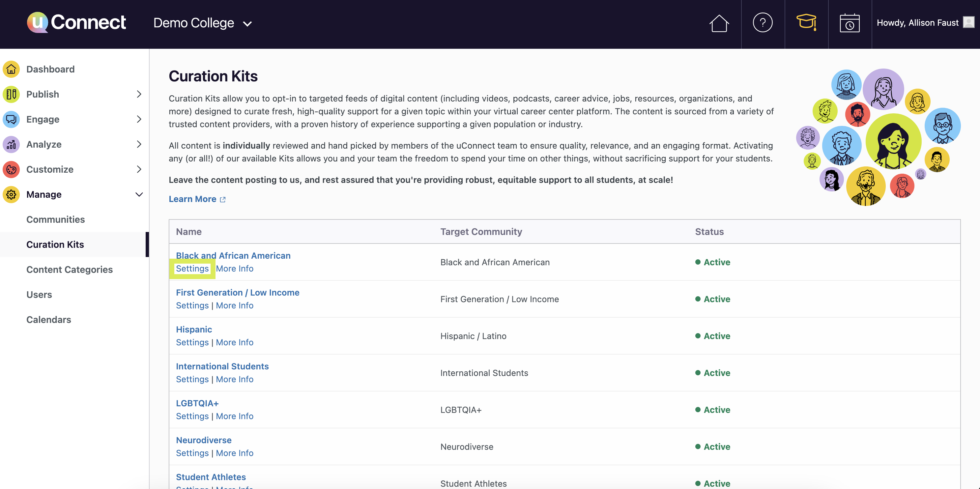The height and width of the screenshot is (489, 980).
Task: Open the calendar clock icon in header
Action: [x=850, y=24]
